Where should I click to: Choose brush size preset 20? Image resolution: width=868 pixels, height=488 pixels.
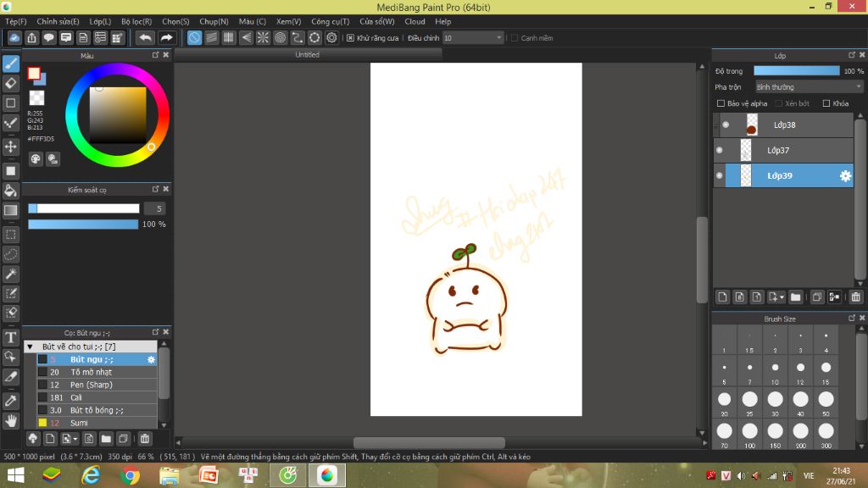pos(724,402)
